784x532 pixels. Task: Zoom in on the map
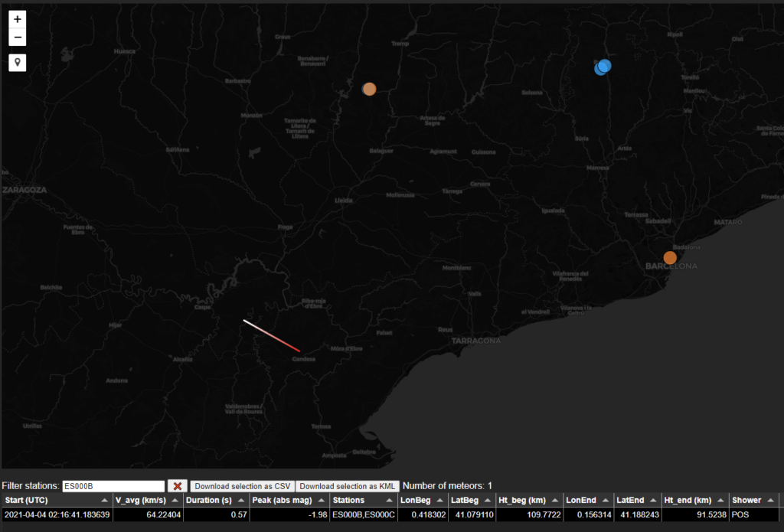point(18,19)
